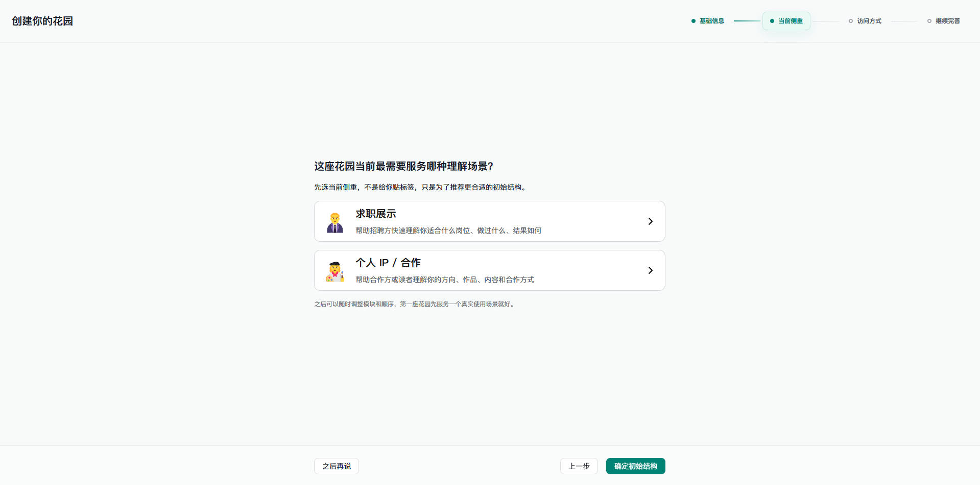Click the 创建你的花园 page title
980x485 pixels.
point(42,21)
